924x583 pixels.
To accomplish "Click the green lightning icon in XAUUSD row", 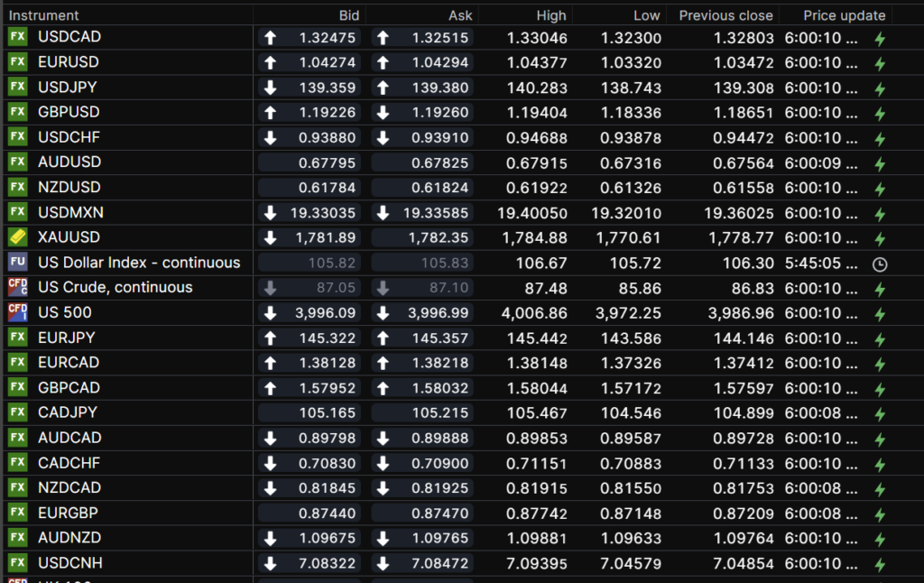I will [880, 239].
